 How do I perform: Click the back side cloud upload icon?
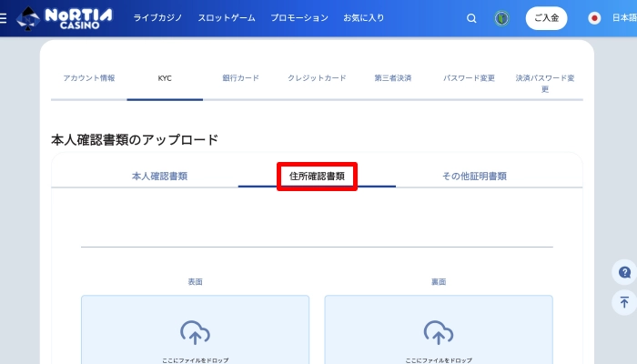(x=438, y=331)
